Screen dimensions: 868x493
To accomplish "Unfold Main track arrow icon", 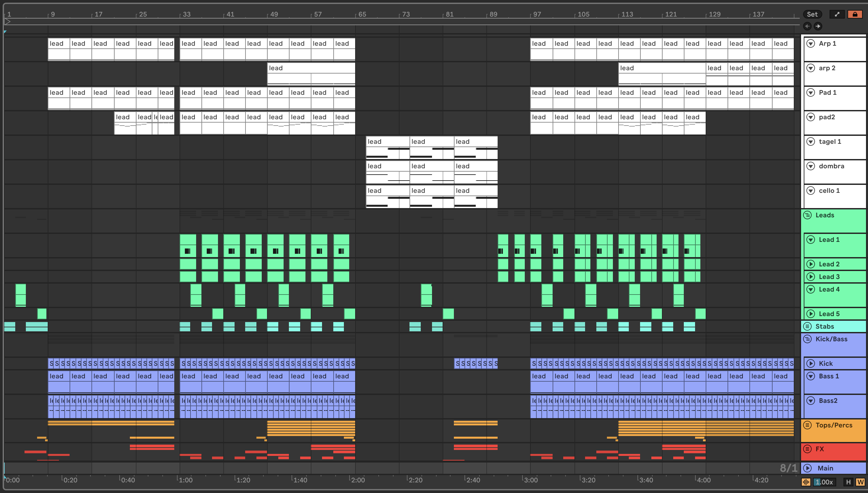I will (807, 468).
